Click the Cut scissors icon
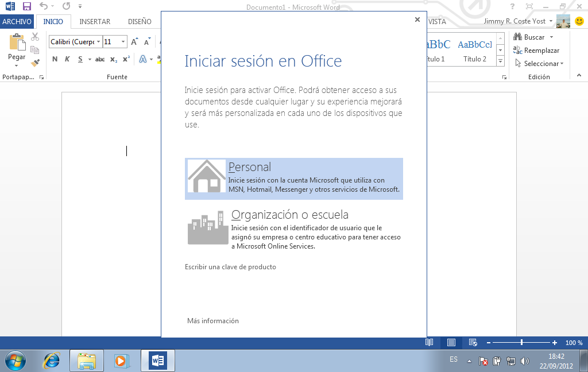The height and width of the screenshot is (372, 588). pyautogui.click(x=35, y=36)
